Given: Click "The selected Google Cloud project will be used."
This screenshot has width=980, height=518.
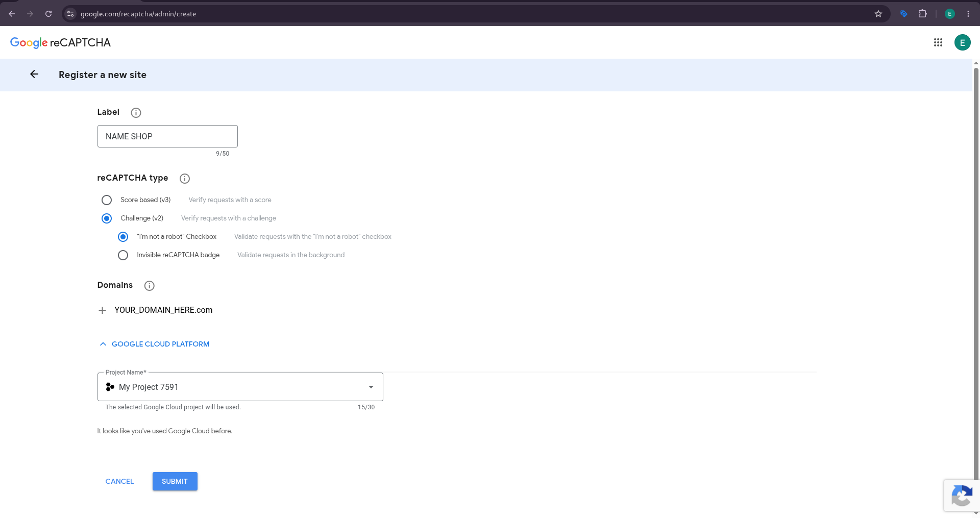Looking at the screenshot, I should [173, 407].
